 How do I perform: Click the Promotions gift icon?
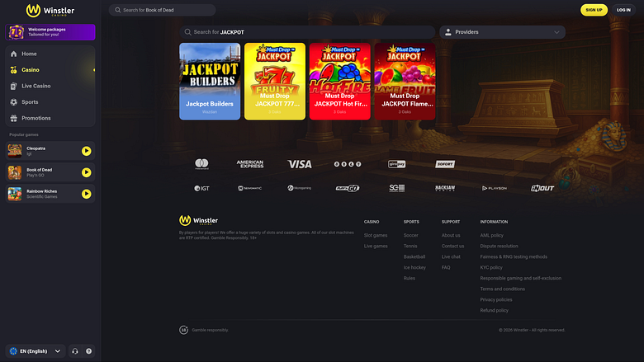(13, 118)
